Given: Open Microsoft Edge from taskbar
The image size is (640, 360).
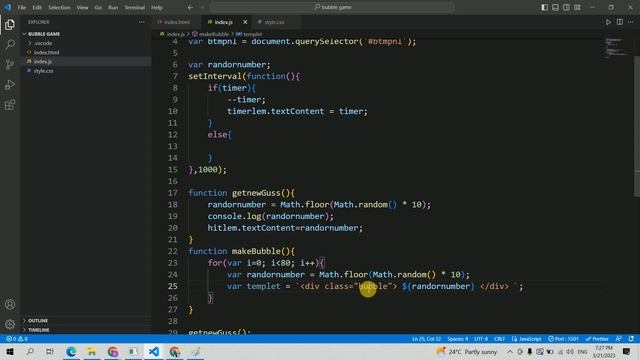Looking at the screenshot, I should pos(71,351).
